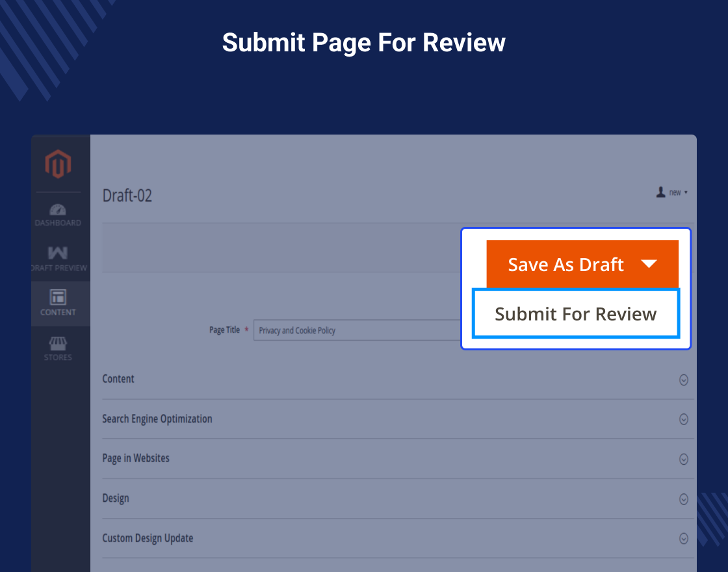Select Submit For Review option
Viewport: 728px width, 572px height.
(576, 314)
